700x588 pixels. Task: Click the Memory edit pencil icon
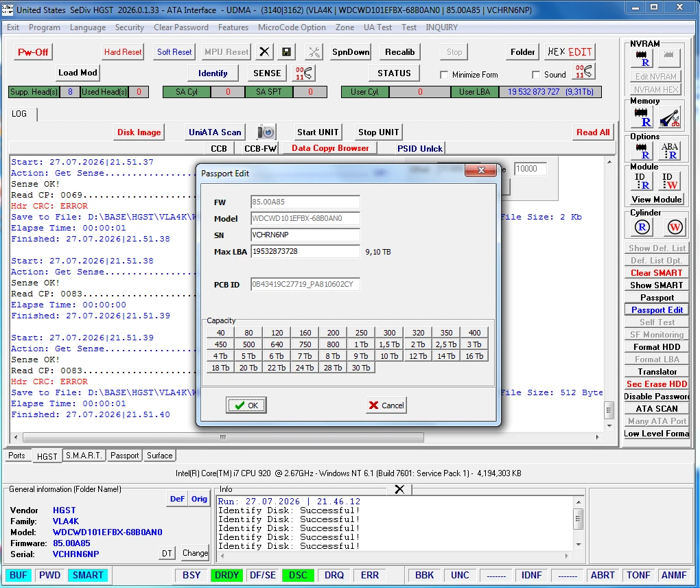[669, 117]
